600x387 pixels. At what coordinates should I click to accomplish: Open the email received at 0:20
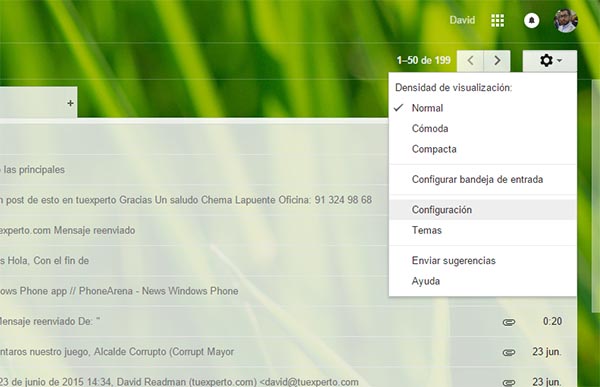tap(288, 322)
